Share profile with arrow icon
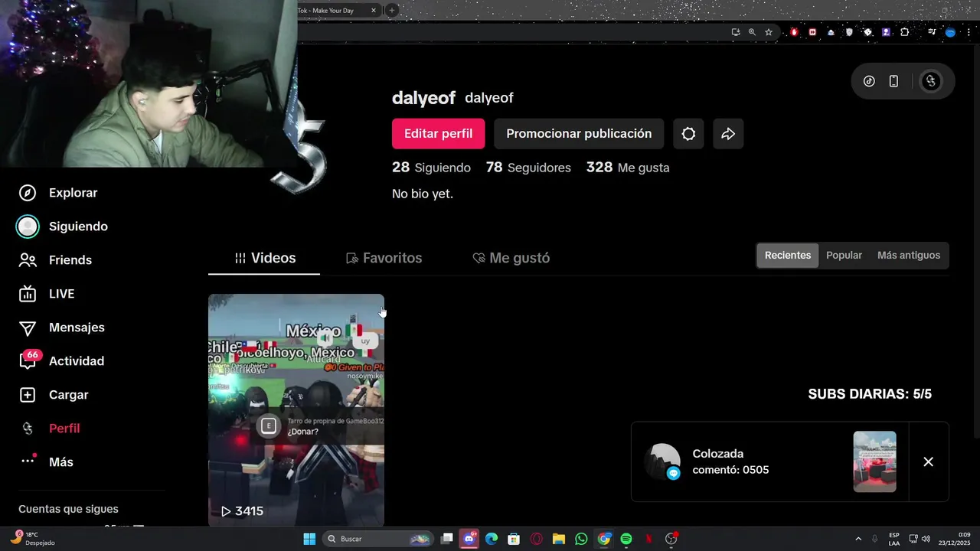The image size is (980, 551). click(728, 133)
